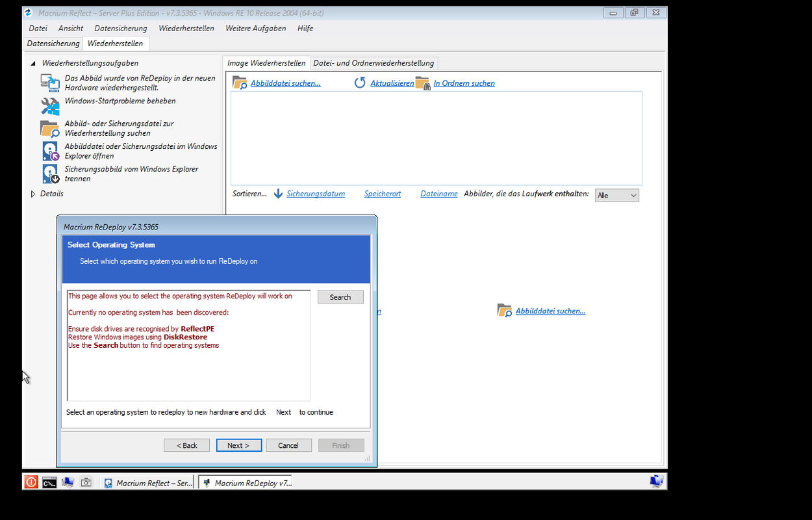Click the screenshot camera icon in the taskbar
The height and width of the screenshot is (520, 812).
(x=86, y=482)
